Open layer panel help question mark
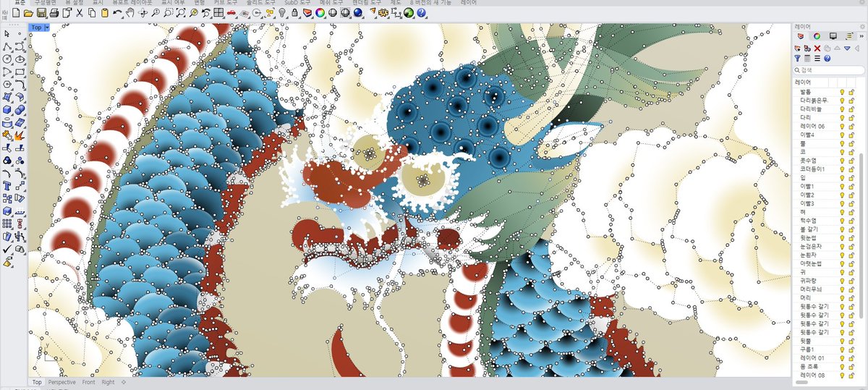 click(x=827, y=58)
